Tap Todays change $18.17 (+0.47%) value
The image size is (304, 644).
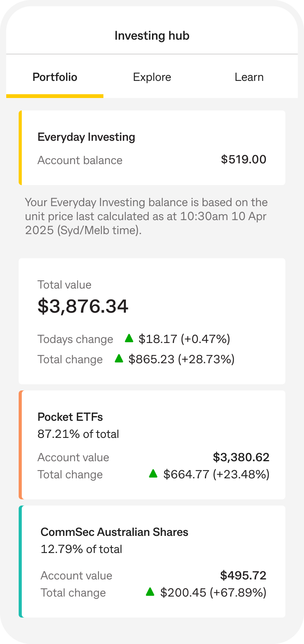pos(184,339)
